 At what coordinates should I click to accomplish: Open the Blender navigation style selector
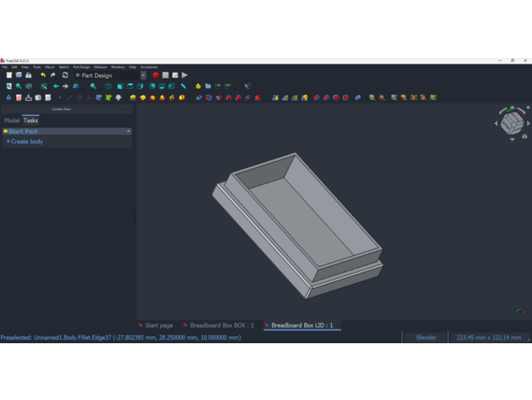pyautogui.click(x=425, y=337)
